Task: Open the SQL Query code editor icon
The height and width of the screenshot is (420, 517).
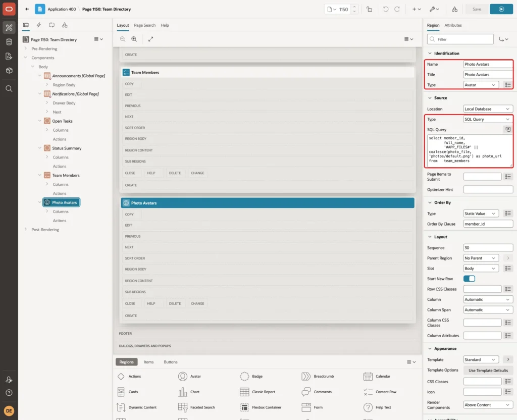Action: coord(508,130)
